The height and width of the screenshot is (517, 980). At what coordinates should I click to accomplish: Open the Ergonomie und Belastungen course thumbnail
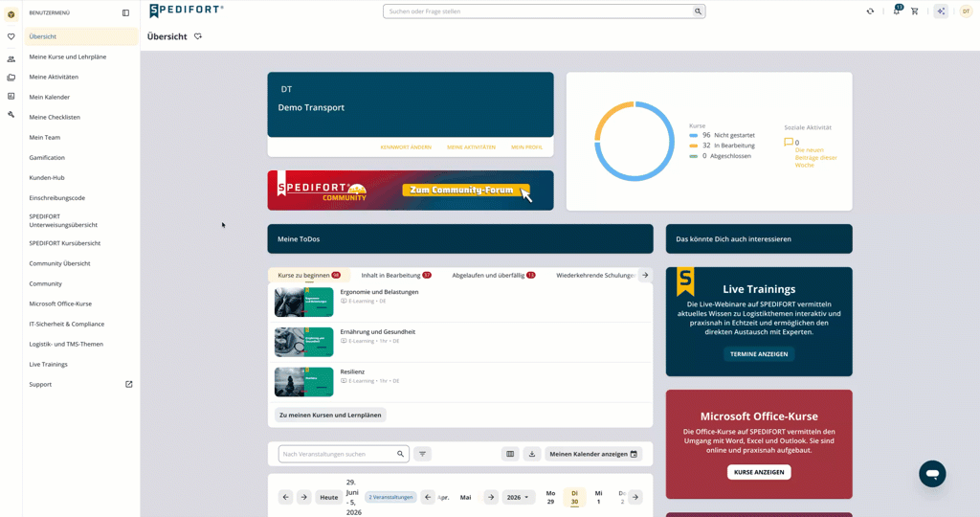click(x=303, y=302)
